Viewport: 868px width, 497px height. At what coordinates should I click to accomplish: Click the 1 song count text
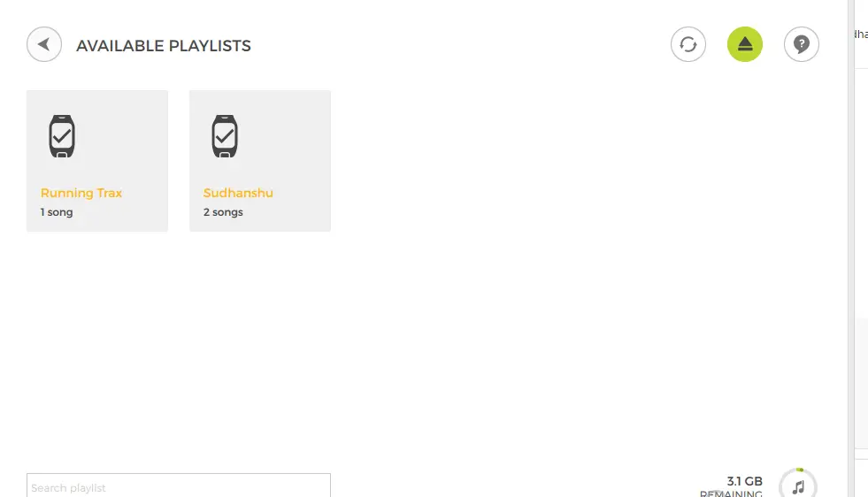(x=57, y=212)
